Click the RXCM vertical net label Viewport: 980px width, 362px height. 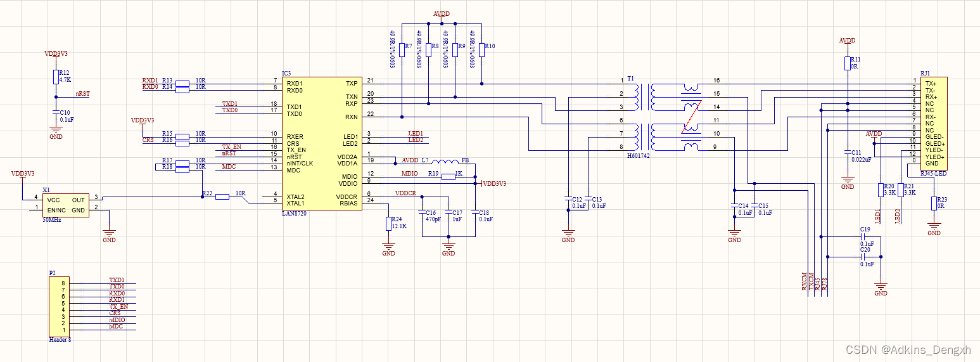pyautogui.click(x=805, y=282)
